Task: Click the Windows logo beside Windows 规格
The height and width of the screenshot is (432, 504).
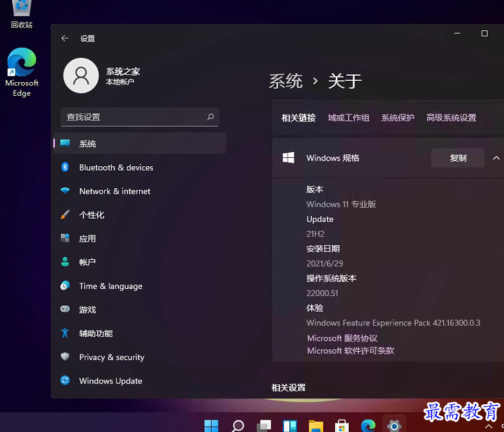Action: (x=289, y=158)
